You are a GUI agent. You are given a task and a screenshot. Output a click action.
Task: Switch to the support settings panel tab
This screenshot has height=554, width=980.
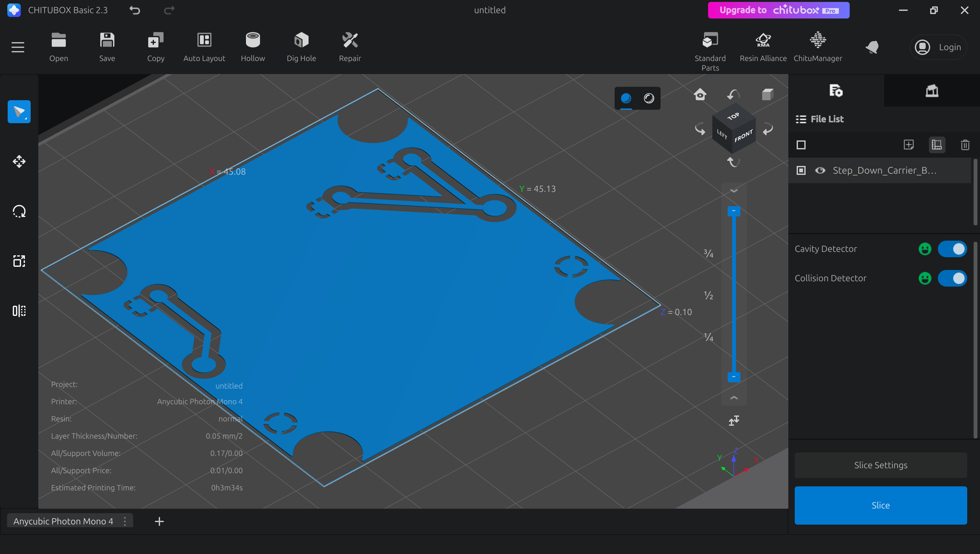932,91
